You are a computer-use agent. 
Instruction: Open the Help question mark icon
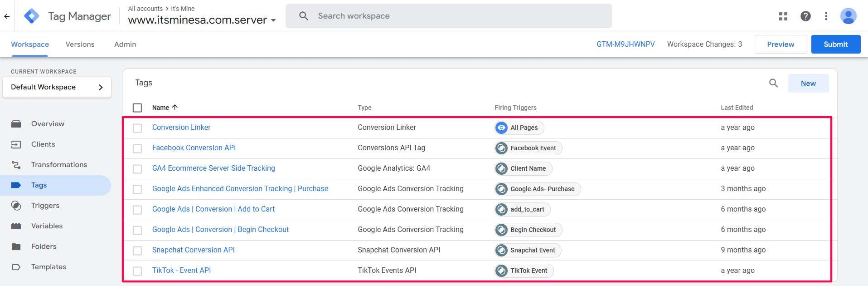(805, 16)
